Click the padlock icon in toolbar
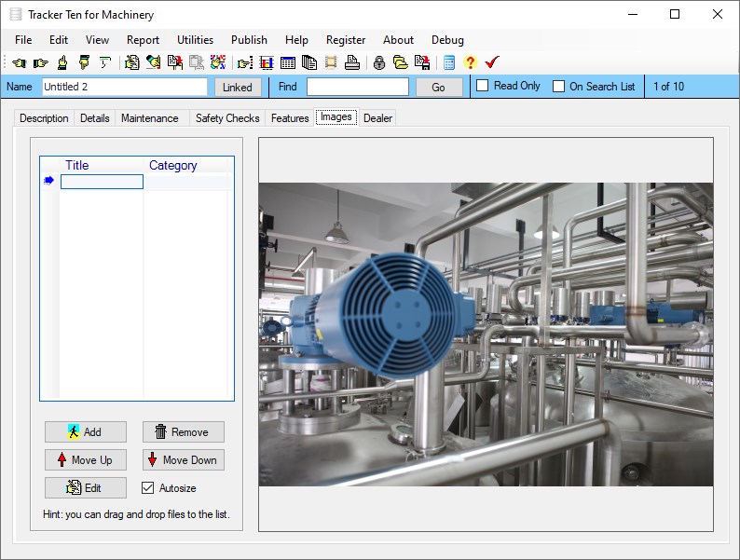This screenshot has width=740, height=560. point(379,63)
